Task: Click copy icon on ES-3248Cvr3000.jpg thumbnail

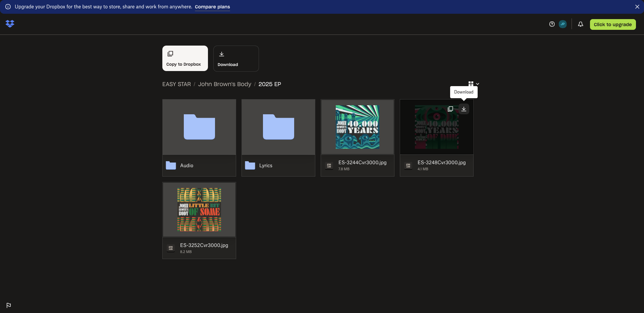Action: 450,109
